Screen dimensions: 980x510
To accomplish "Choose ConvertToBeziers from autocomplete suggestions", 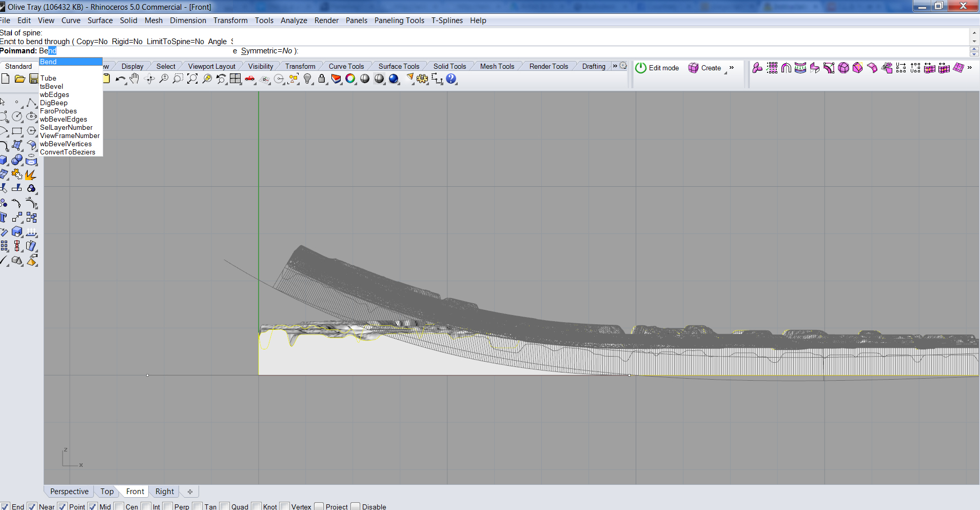I will [x=68, y=152].
